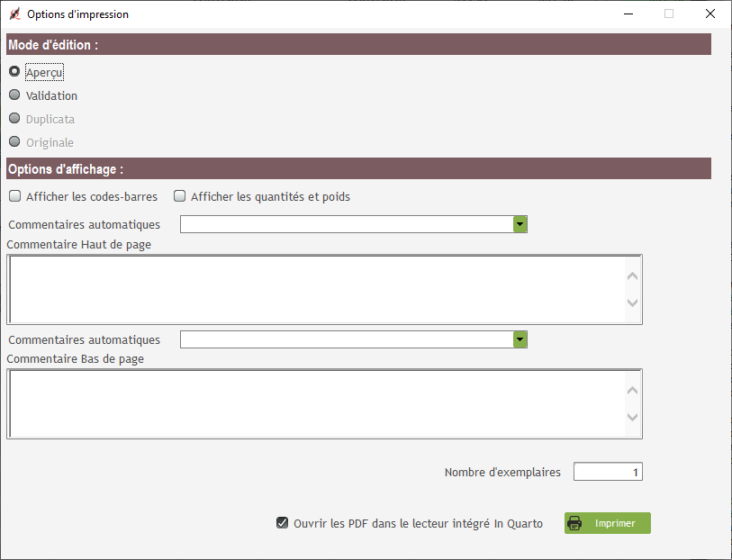Select the Duplicata mode option
Viewport: 732px width, 560px height.
[14, 119]
